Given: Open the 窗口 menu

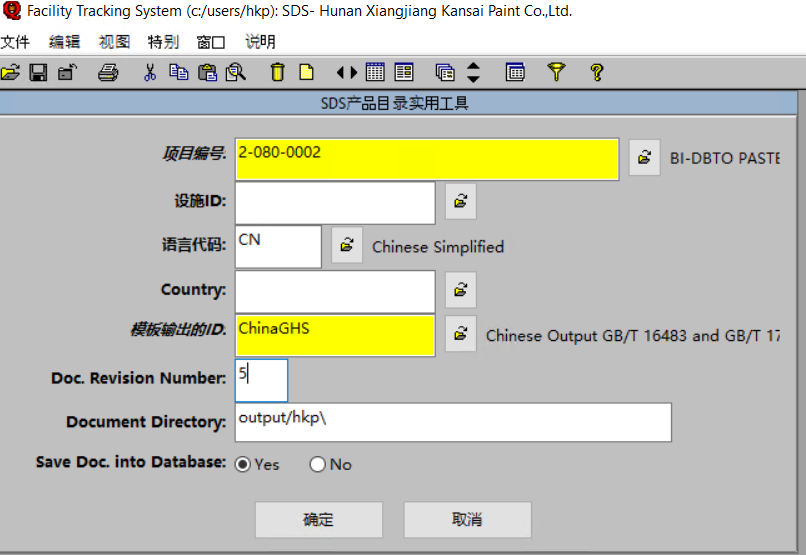Looking at the screenshot, I should (x=211, y=42).
